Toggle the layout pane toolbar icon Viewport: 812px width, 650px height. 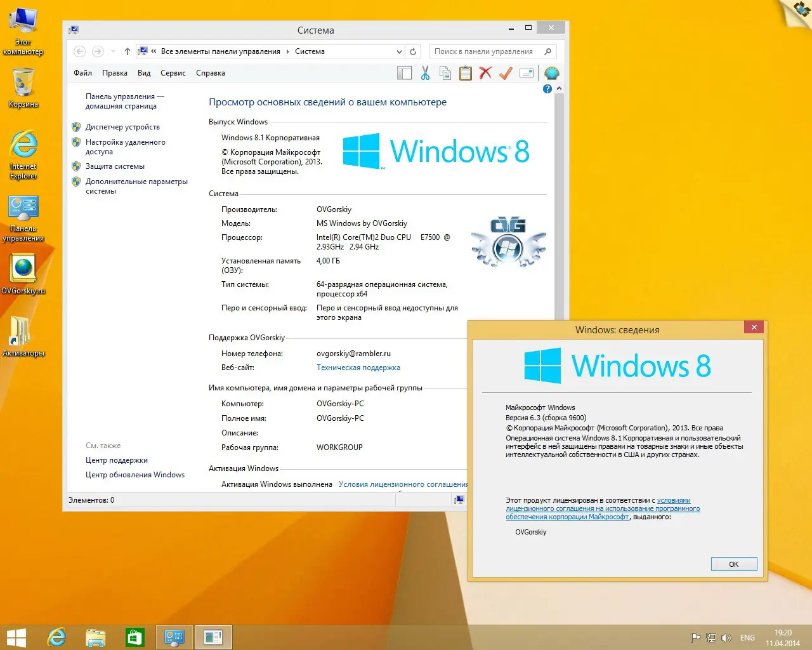click(404, 74)
